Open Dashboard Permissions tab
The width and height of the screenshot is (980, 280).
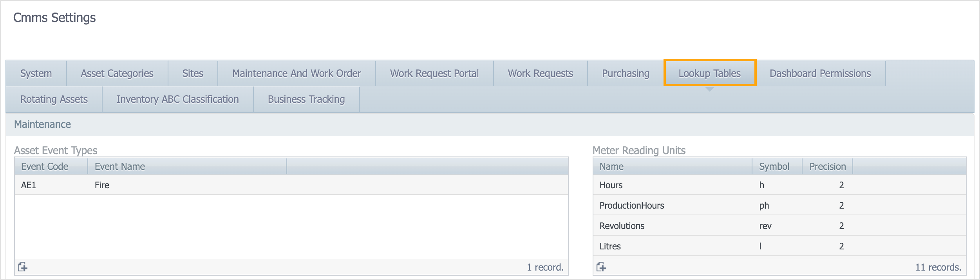820,73
